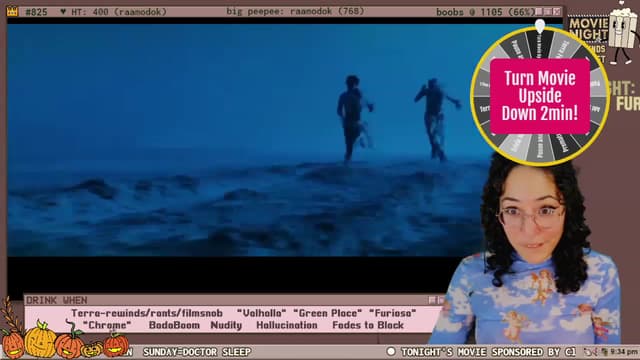
Task: Click the heart icon before HT: 400
Action: pos(63,12)
